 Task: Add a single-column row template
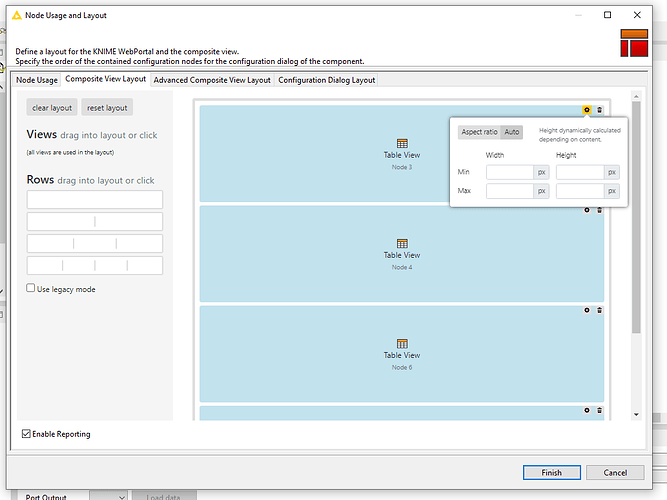point(95,200)
